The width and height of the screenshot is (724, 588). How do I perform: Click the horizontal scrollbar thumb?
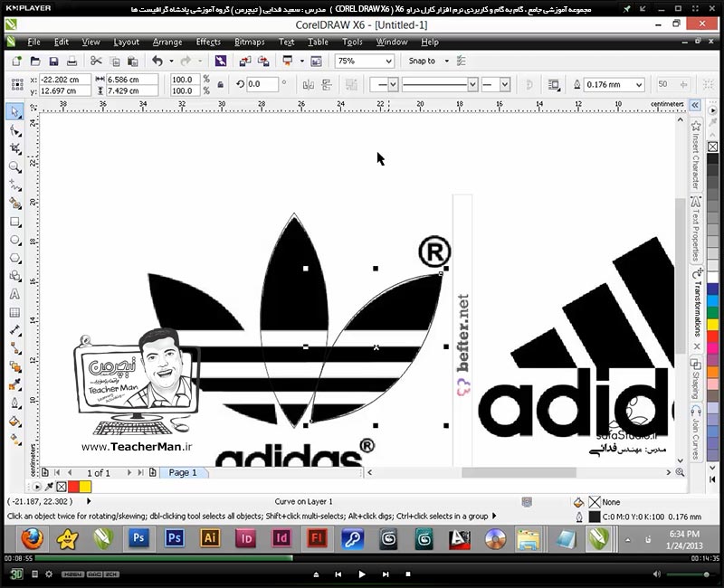pos(519,472)
